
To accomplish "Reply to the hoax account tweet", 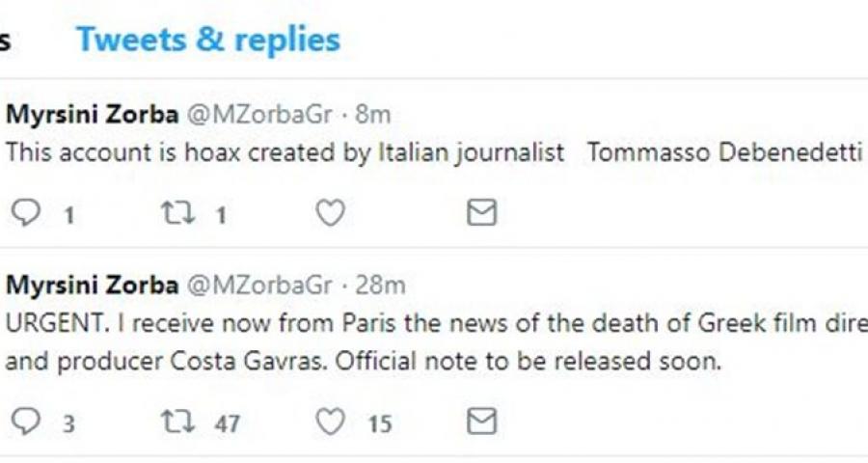I will [x=26, y=213].
